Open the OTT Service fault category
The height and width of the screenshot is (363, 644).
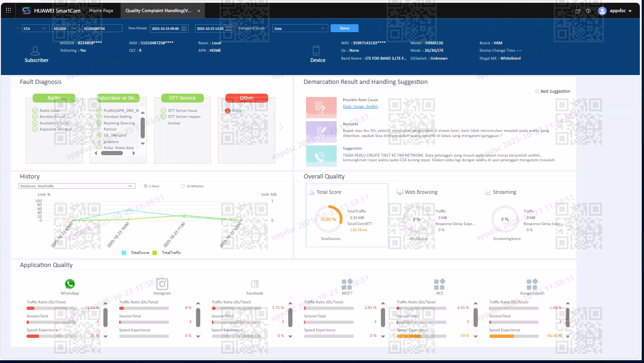tap(183, 98)
